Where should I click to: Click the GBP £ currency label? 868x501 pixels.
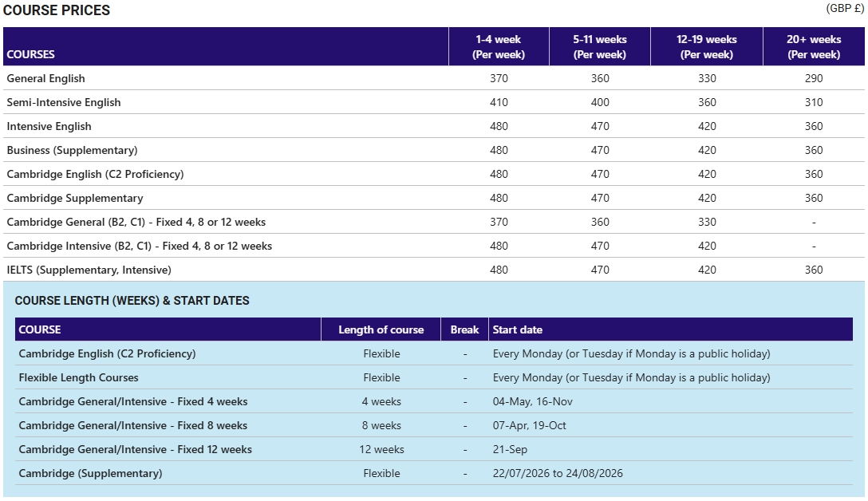[x=845, y=8]
